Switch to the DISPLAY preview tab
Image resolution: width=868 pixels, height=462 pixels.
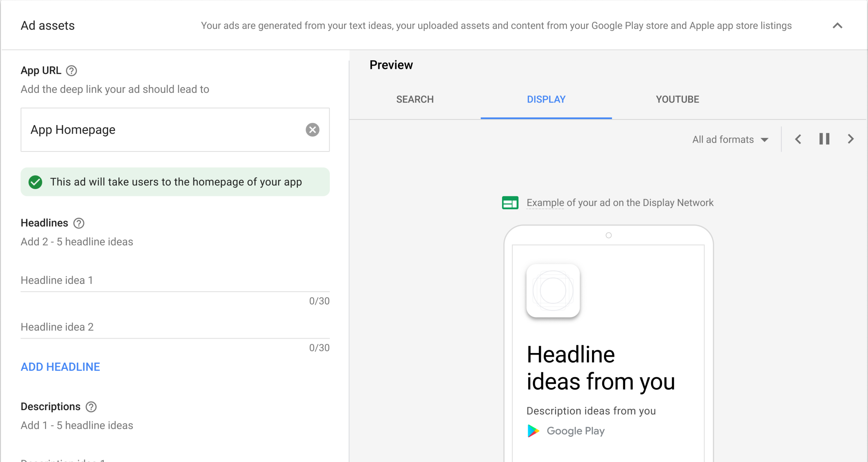point(546,99)
